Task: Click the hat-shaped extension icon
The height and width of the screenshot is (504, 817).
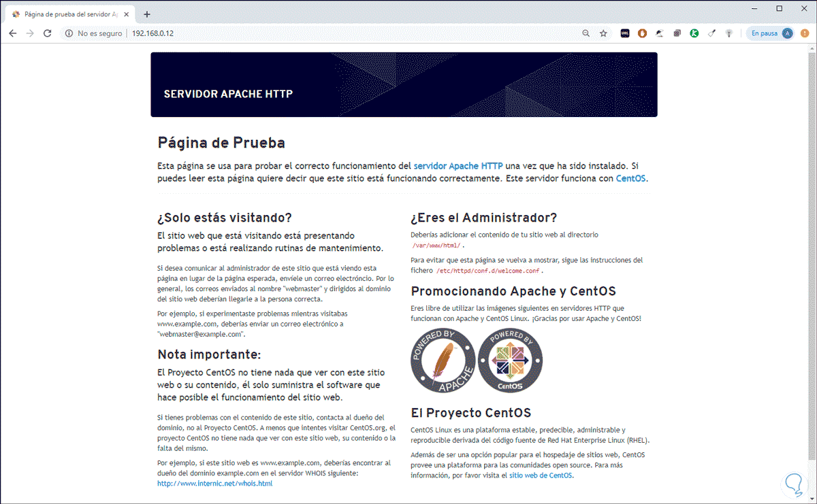Action: 660,33
